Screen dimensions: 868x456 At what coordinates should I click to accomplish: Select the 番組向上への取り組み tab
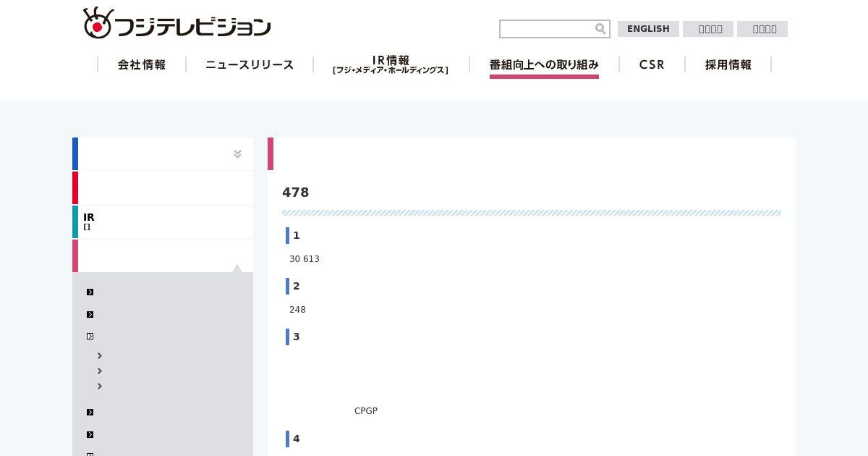click(544, 65)
